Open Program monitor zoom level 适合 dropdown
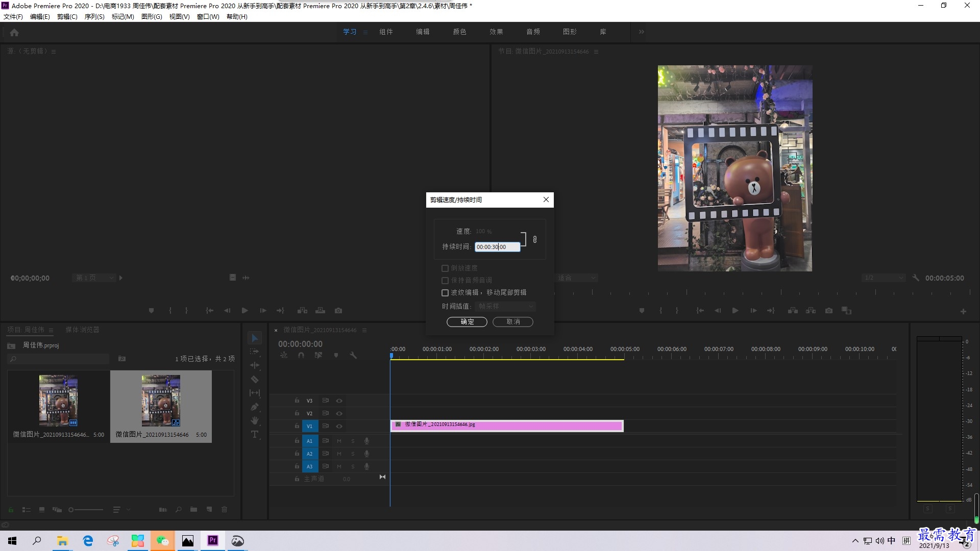Viewport: 980px width, 551px height. 576,278
